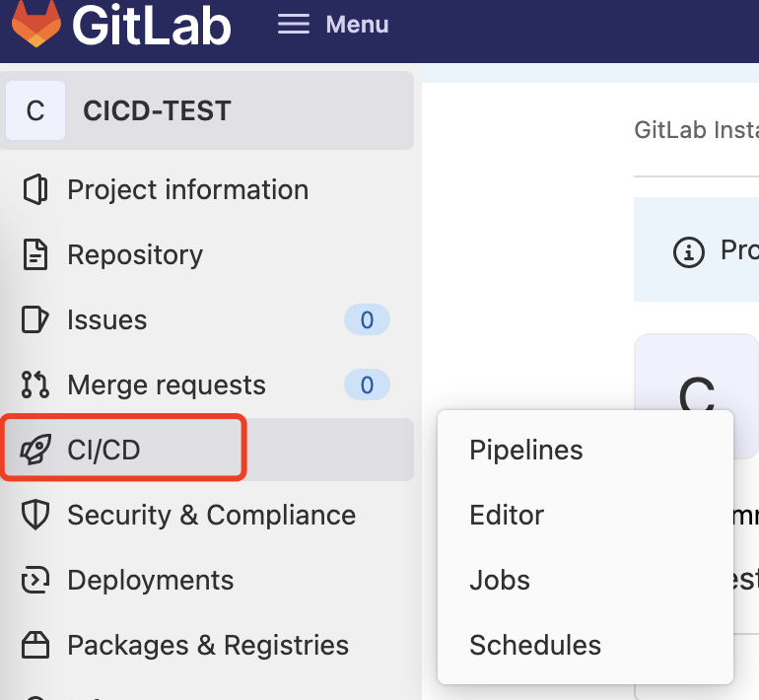Click the Repository file icon
Image resolution: width=759 pixels, height=700 pixels.
pyautogui.click(x=35, y=255)
